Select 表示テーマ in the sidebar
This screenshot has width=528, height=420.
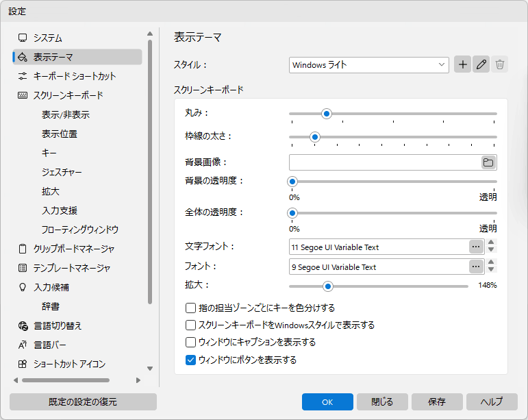coord(77,57)
